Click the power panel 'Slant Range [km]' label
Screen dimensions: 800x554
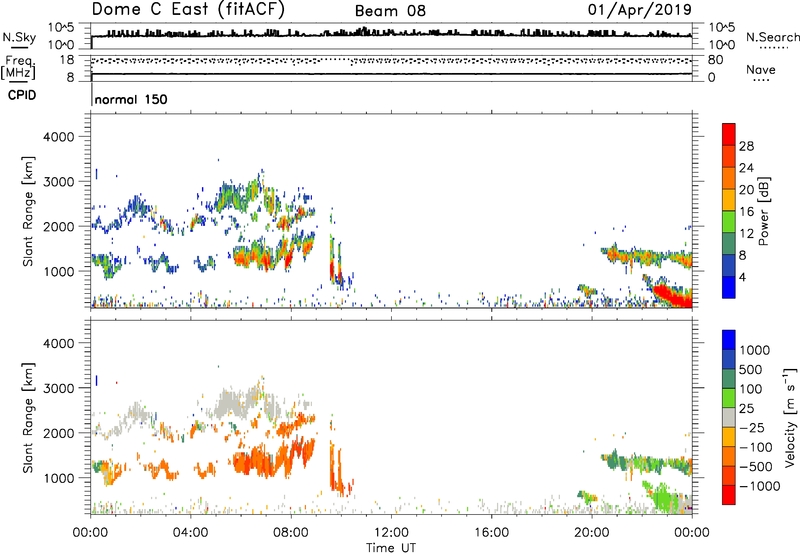(28, 211)
